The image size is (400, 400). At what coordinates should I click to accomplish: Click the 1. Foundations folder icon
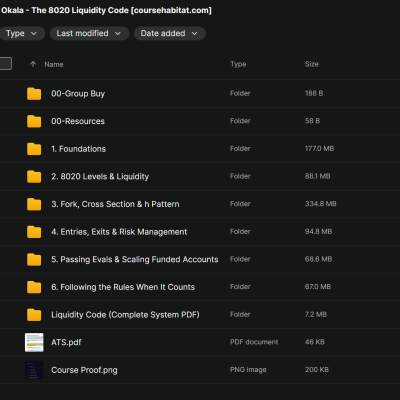coord(34,149)
